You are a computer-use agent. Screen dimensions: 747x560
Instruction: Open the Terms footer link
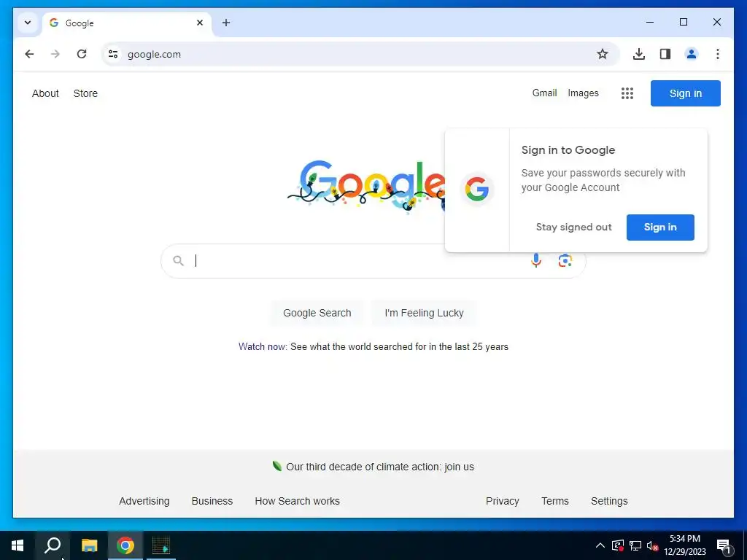(x=555, y=501)
